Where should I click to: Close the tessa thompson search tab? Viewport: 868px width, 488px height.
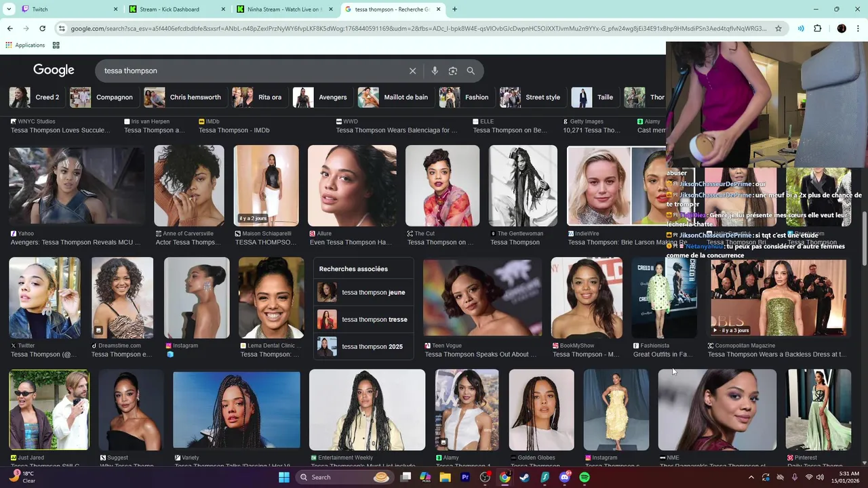(439, 9)
